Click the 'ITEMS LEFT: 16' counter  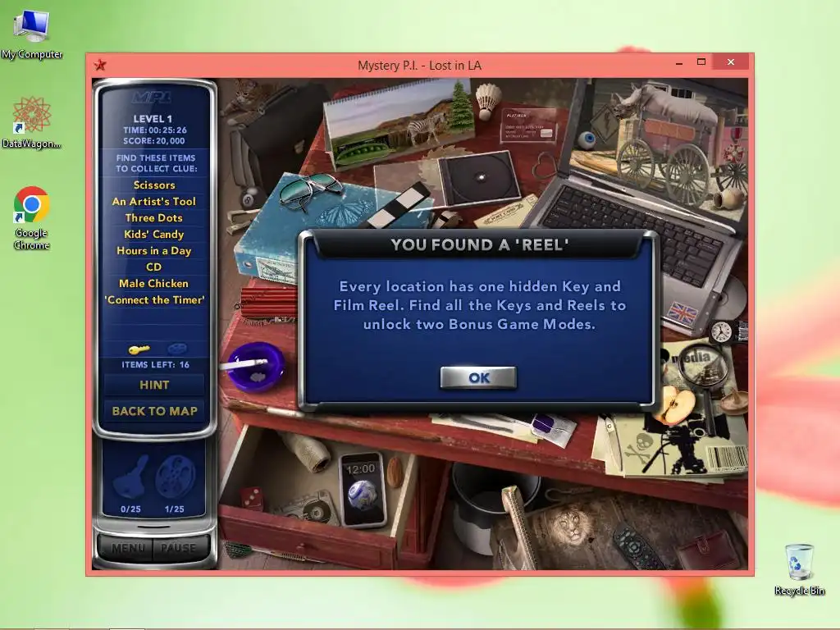[155, 364]
